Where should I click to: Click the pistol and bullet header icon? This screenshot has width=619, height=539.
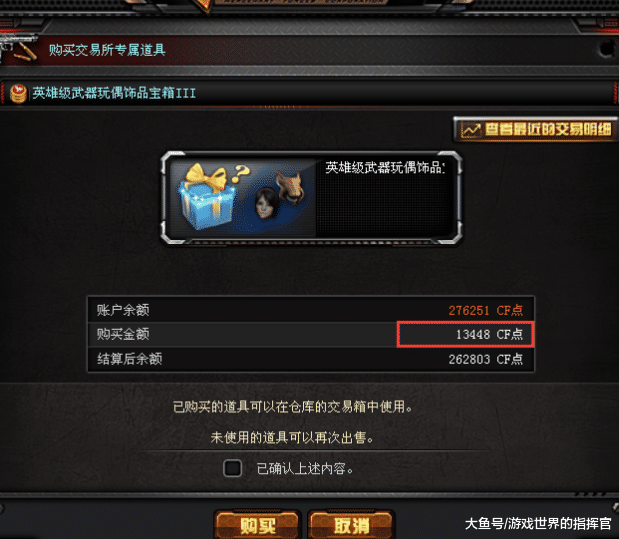coord(19,49)
